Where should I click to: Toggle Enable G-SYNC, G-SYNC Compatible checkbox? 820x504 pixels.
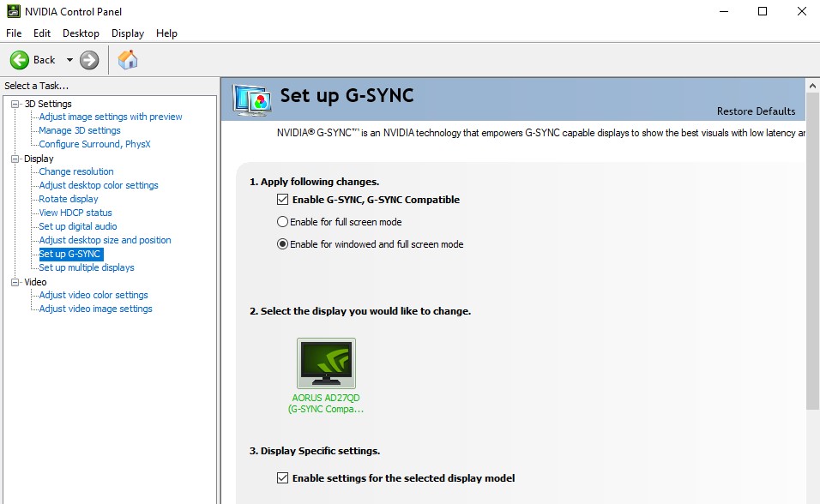[x=283, y=200]
